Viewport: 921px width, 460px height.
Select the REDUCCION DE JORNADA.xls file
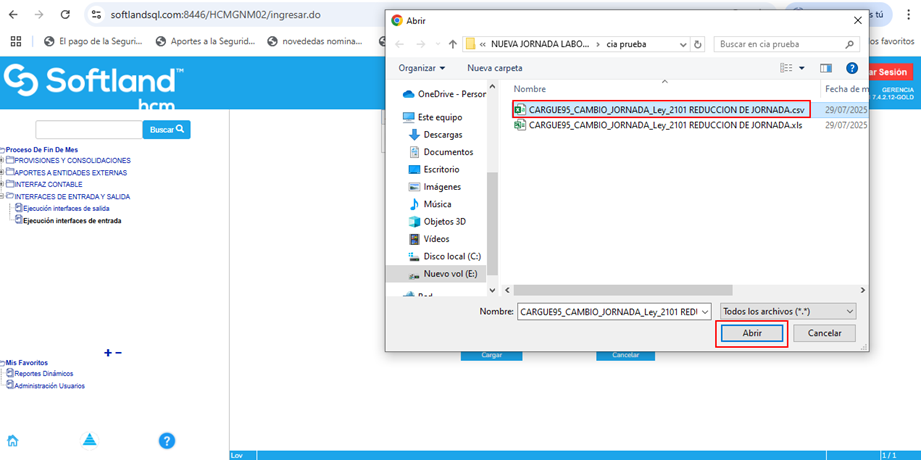tap(664, 125)
